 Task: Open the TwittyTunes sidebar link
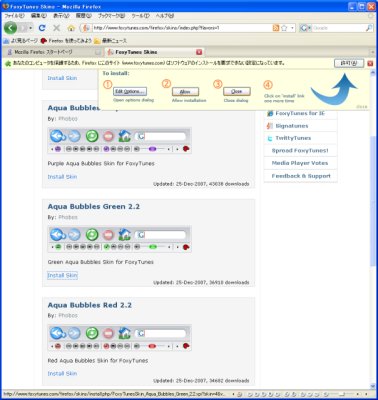(293, 138)
